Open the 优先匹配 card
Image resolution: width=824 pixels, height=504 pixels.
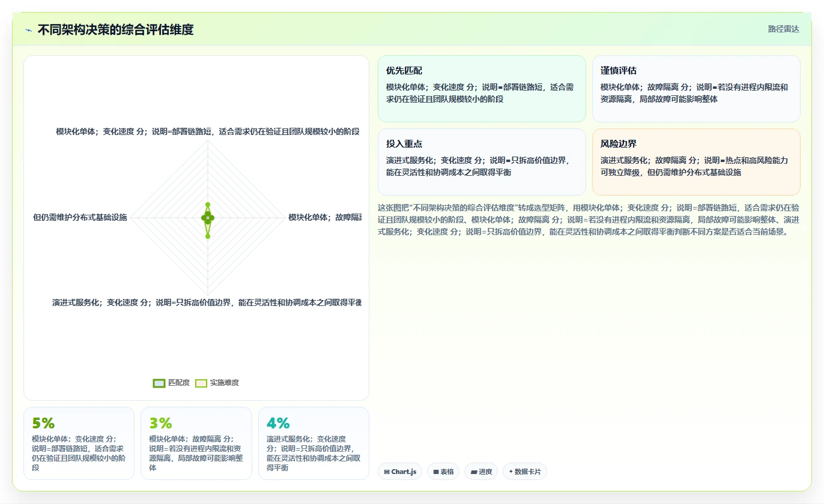(x=482, y=89)
